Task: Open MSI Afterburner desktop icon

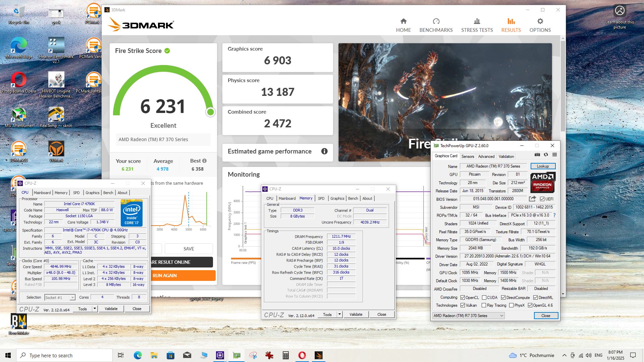Action: click(19, 118)
